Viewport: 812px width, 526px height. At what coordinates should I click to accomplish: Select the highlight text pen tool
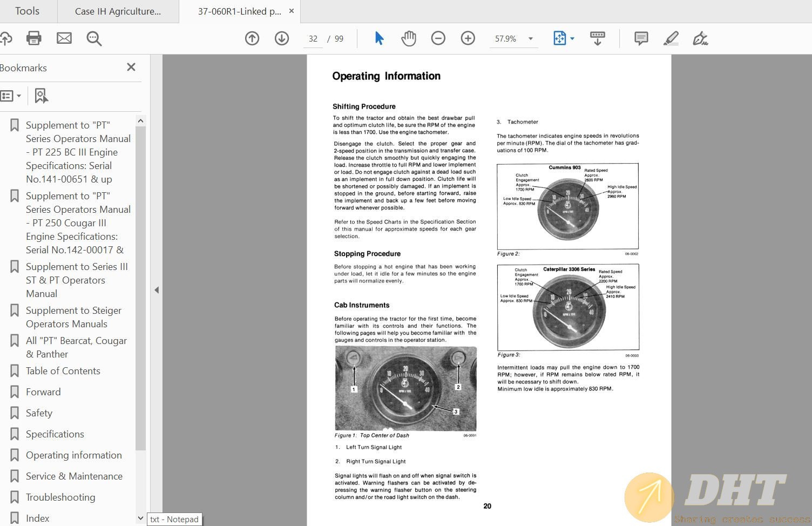(671, 38)
